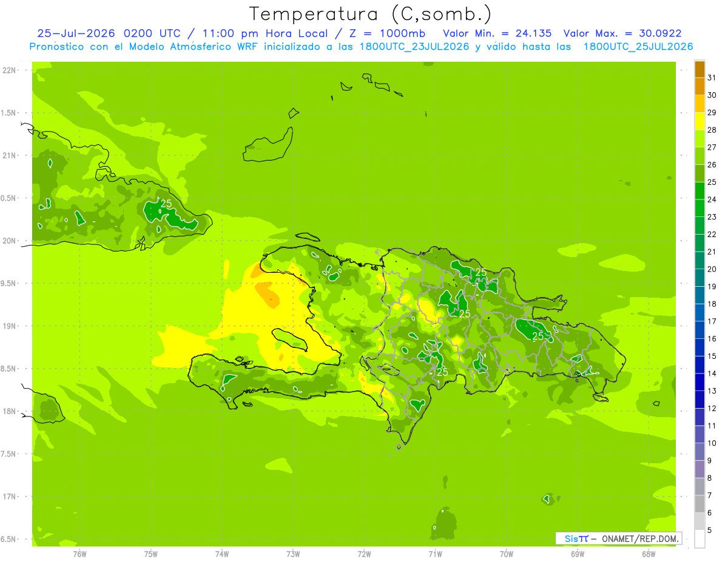Click the '75W' longitude axis label
This screenshot has height=562, width=728.
pyautogui.click(x=151, y=554)
